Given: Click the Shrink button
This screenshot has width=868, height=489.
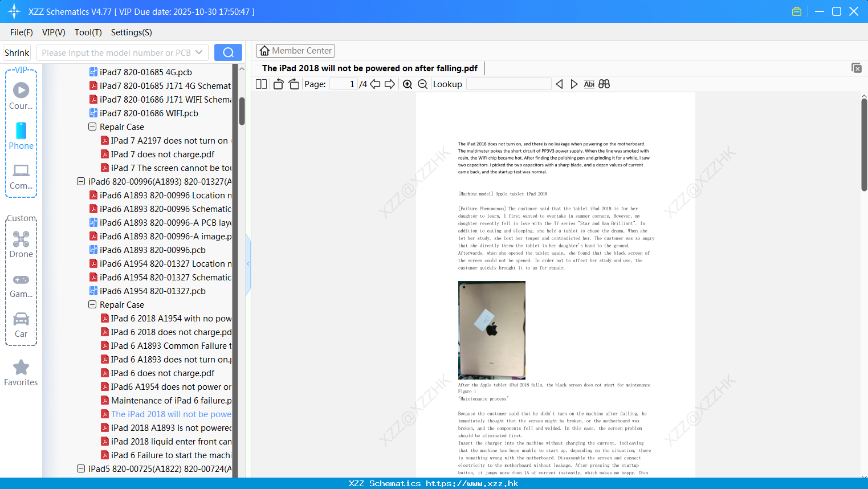Looking at the screenshot, I should (x=17, y=52).
